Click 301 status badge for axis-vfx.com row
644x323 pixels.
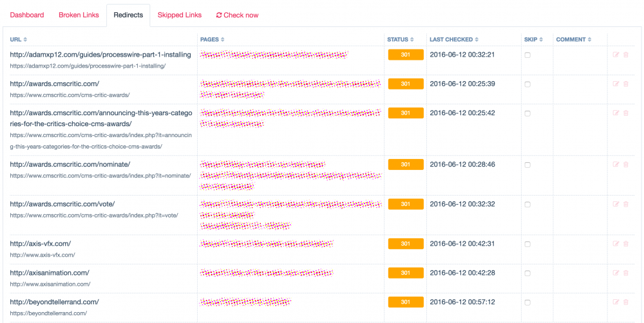tap(406, 243)
